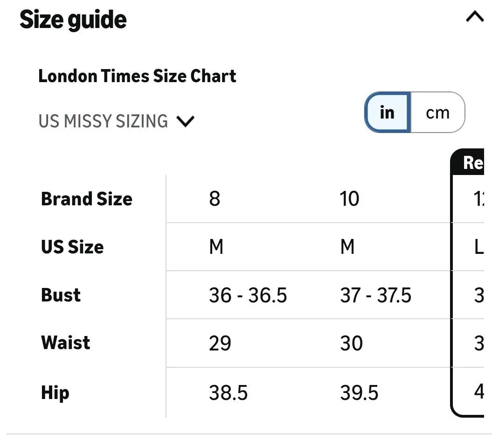Select brand size 10 column
Viewport: 492px width, 448px height.
click(349, 199)
